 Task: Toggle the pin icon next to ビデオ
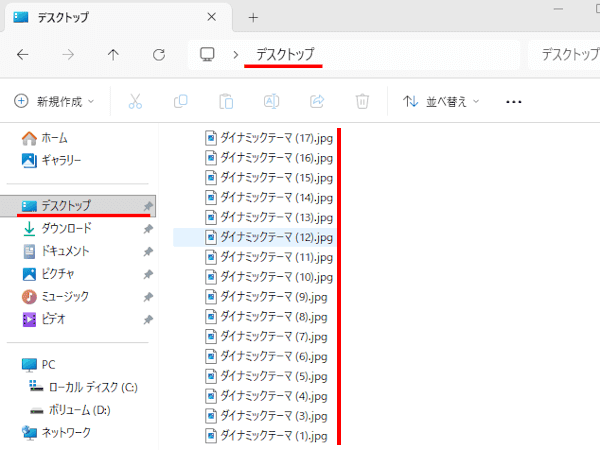(x=148, y=320)
